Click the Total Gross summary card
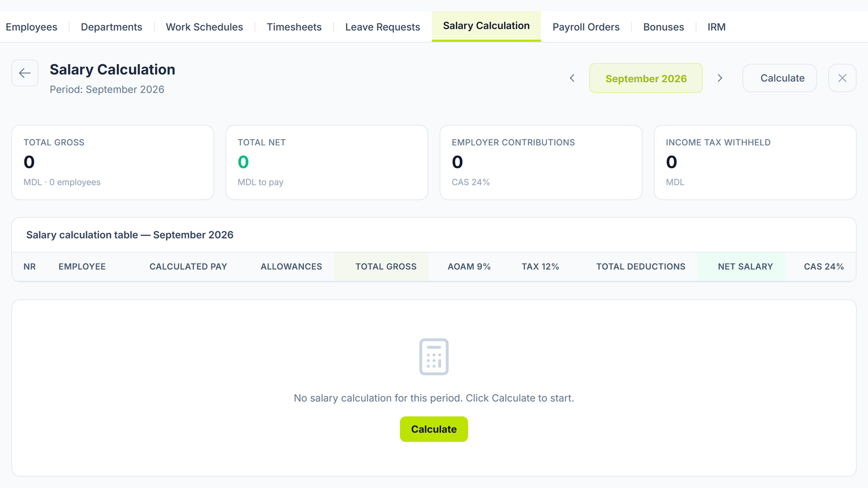 pyautogui.click(x=113, y=163)
